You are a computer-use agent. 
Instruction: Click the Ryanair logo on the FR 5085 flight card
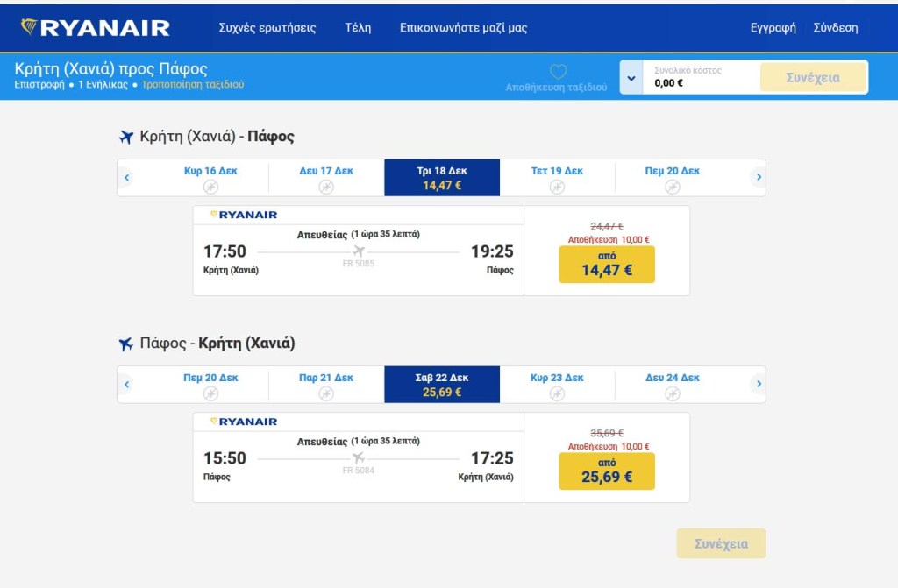click(244, 215)
